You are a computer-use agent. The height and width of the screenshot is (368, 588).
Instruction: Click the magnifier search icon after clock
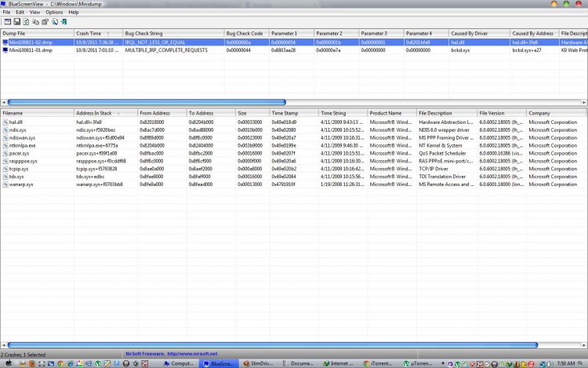[580, 363]
